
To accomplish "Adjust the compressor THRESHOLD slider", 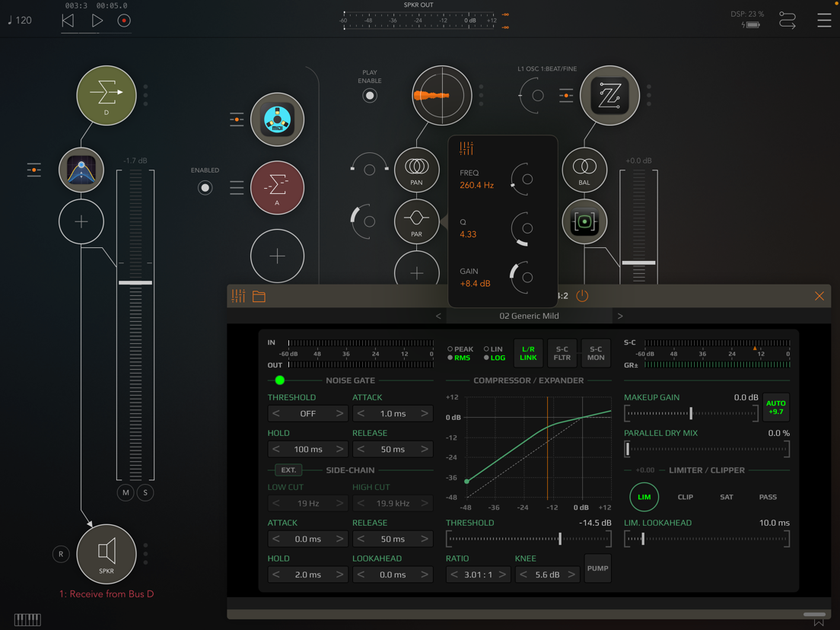I will [x=529, y=539].
